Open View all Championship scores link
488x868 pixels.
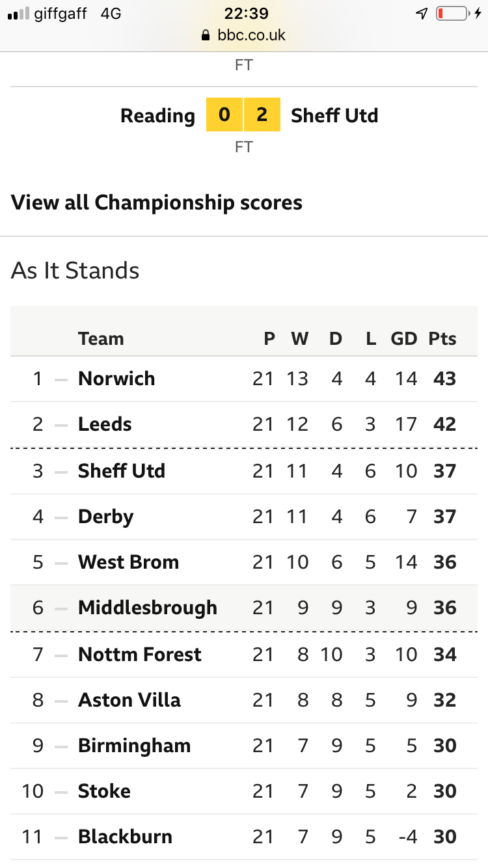[157, 202]
